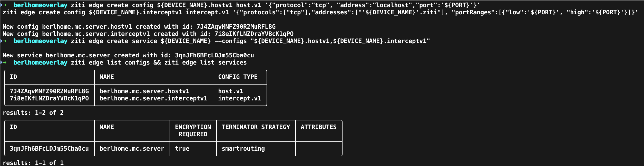The width and height of the screenshot is (644, 166).
Task: Select berlhome.mc.server.interceptv1 name in the configs table
Action: tap(153, 98)
